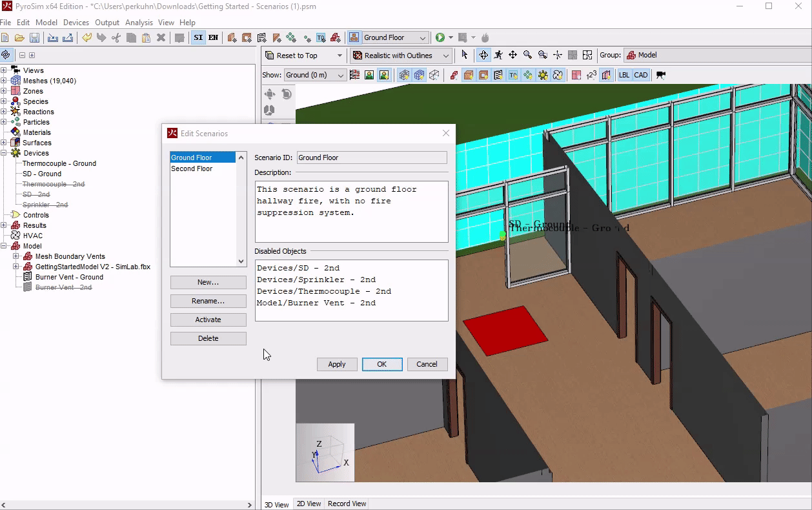This screenshot has width=812, height=510.
Task: Click the camera icon beside CAD button
Action: pos(660,75)
